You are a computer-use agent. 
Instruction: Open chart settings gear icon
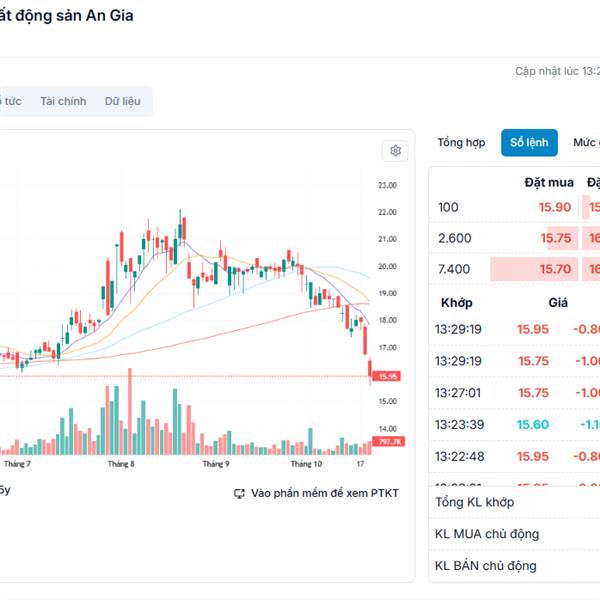[395, 151]
